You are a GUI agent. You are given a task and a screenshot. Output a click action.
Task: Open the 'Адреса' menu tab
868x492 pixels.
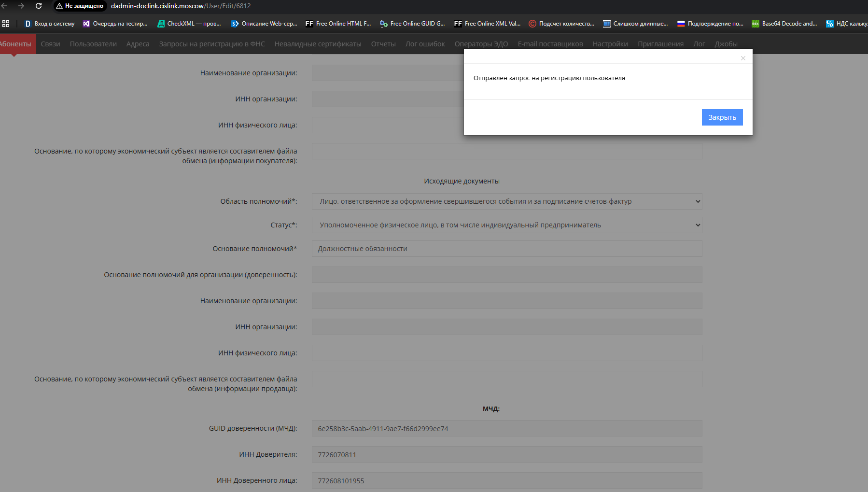coord(138,44)
